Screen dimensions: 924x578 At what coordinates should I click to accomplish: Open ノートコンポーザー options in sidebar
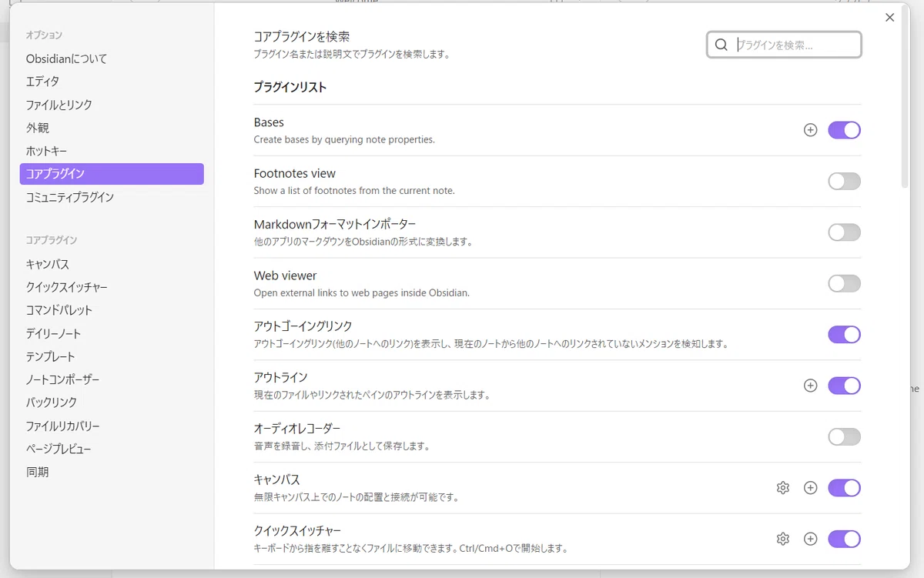point(112,379)
